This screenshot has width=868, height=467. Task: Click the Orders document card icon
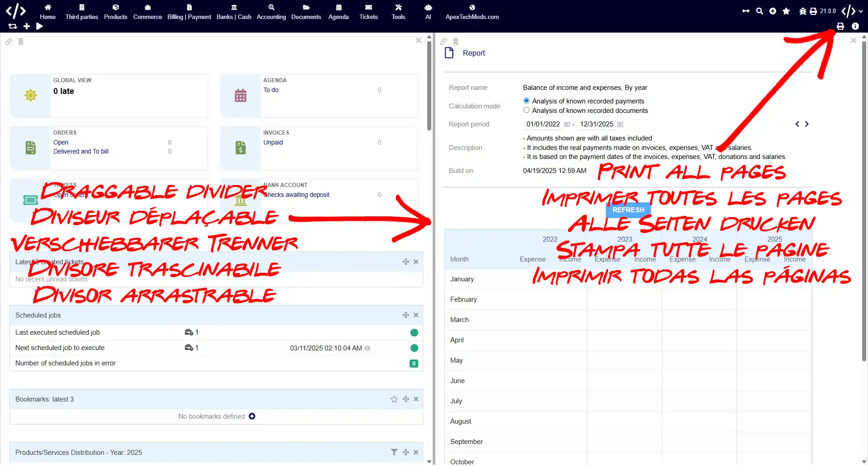point(31,148)
